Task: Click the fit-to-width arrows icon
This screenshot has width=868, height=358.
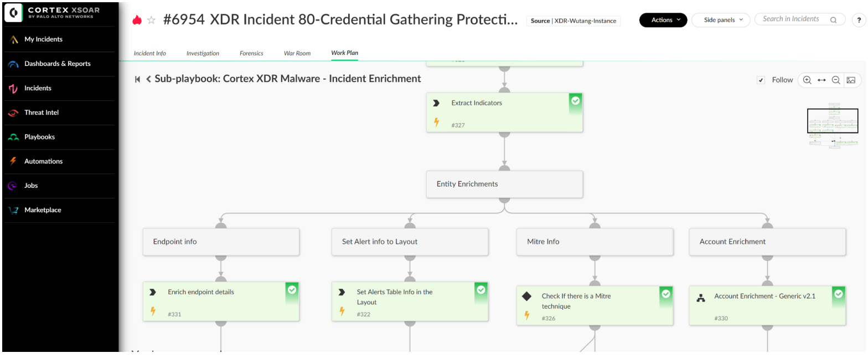Action: 821,80
